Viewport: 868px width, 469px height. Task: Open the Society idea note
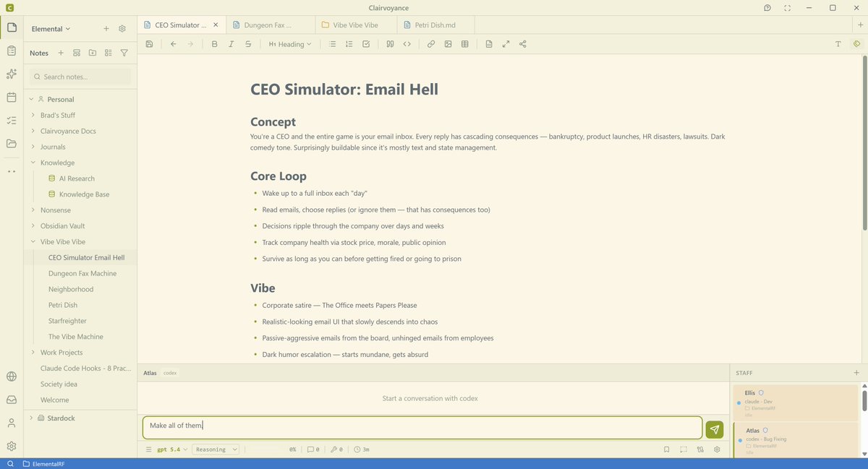pyautogui.click(x=59, y=384)
